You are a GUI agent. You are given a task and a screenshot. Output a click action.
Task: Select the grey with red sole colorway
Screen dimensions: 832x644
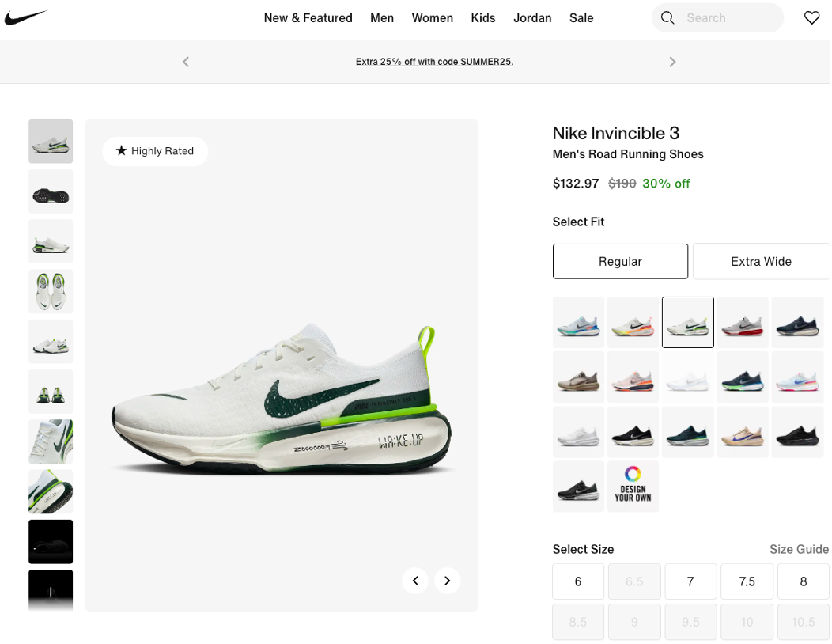[743, 322]
